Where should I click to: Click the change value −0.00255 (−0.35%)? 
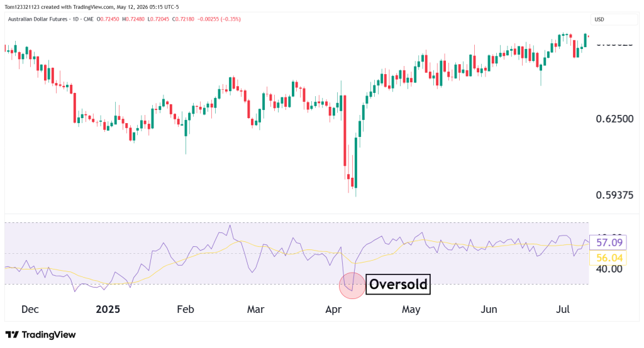[219, 19]
